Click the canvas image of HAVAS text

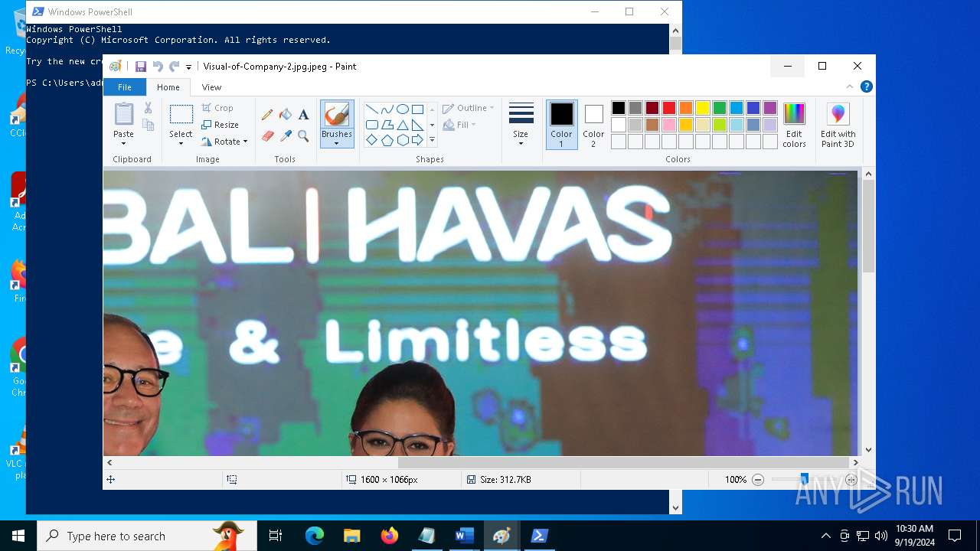(x=511, y=224)
